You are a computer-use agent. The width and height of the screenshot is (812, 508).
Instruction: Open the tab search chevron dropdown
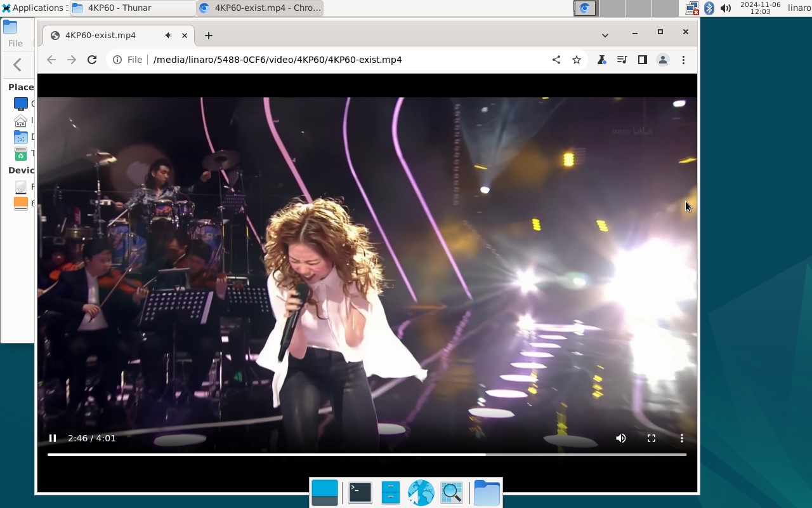(605, 35)
